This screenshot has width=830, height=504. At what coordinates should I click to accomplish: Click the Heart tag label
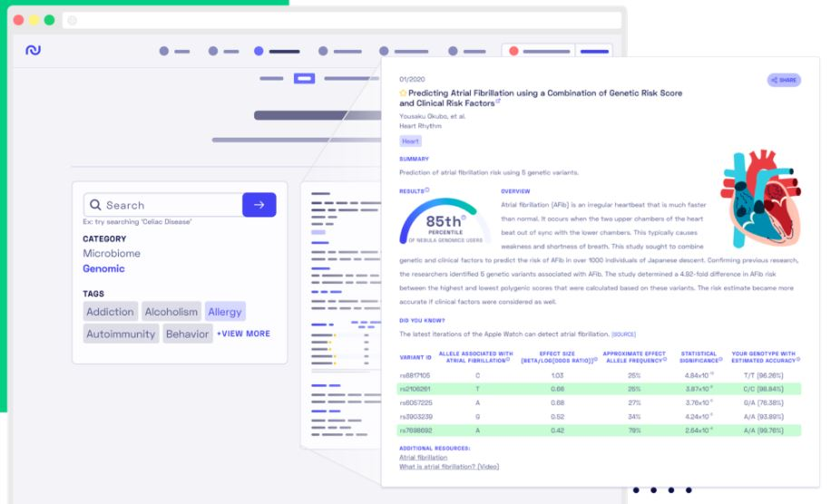(x=410, y=141)
